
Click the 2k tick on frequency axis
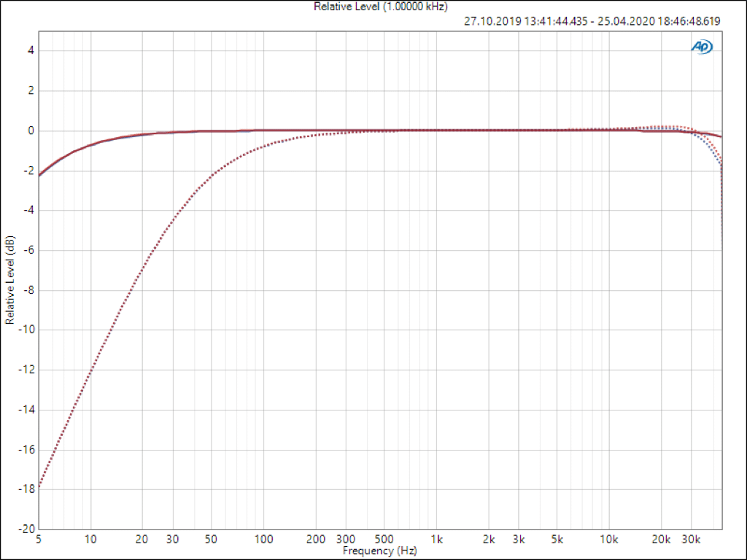click(x=489, y=540)
